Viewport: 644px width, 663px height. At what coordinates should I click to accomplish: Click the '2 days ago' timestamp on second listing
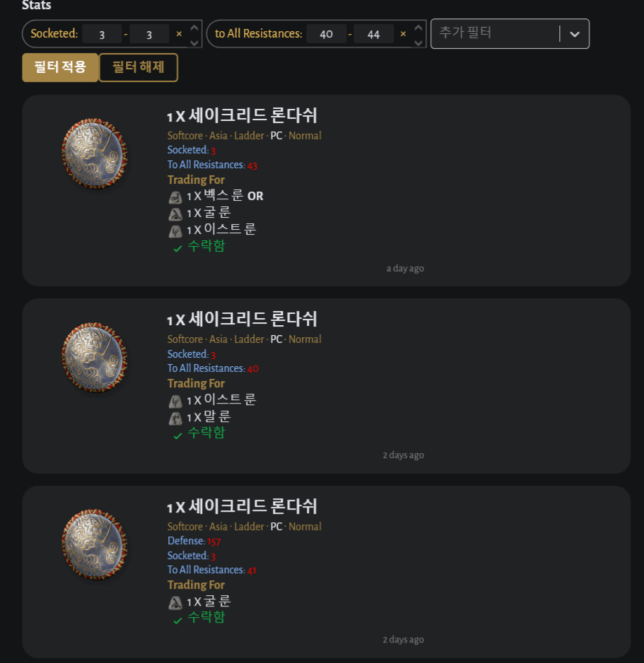pyautogui.click(x=403, y=454)
